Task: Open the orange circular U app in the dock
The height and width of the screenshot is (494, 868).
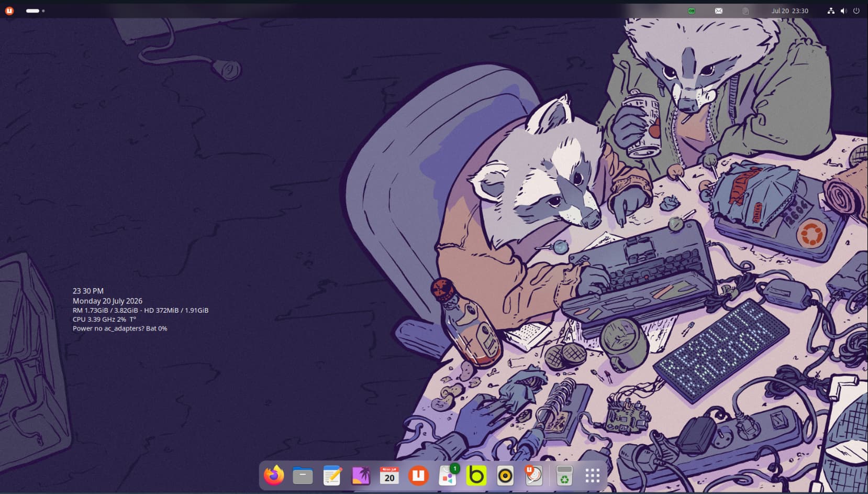Action: click(418, 476)
